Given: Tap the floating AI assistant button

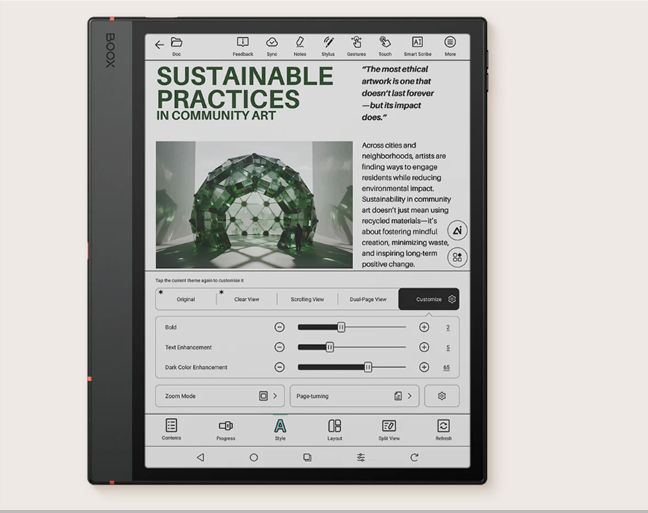Looking at the screenshot, I should 457,230.
